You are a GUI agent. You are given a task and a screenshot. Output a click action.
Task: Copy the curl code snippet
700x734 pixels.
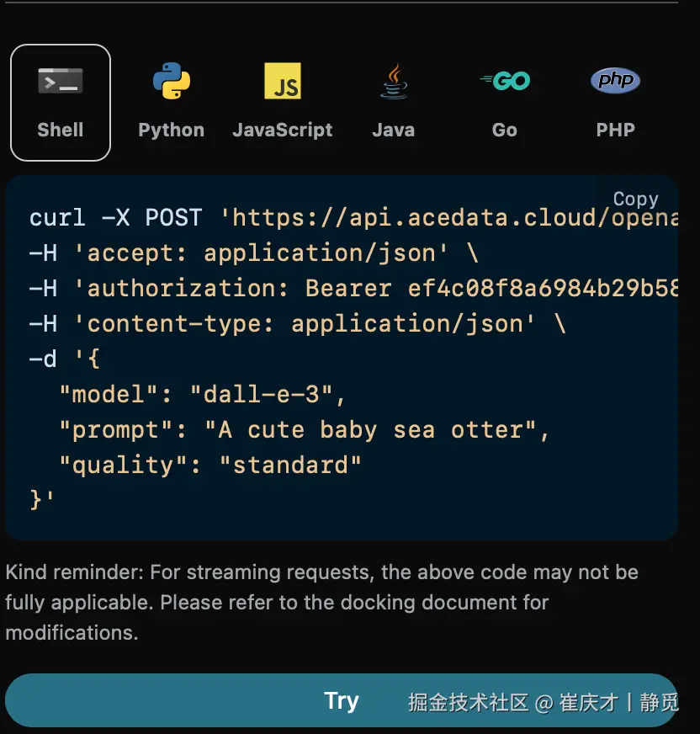(x=636, y=199)
